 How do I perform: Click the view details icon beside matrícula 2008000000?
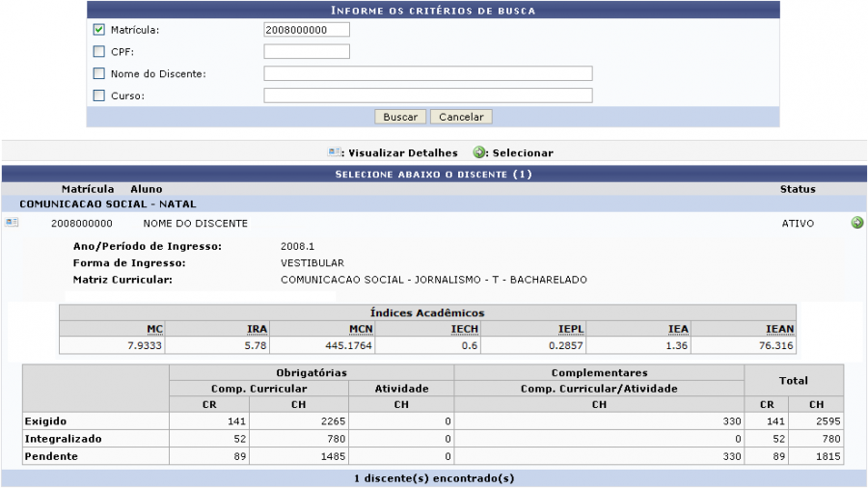11,223
